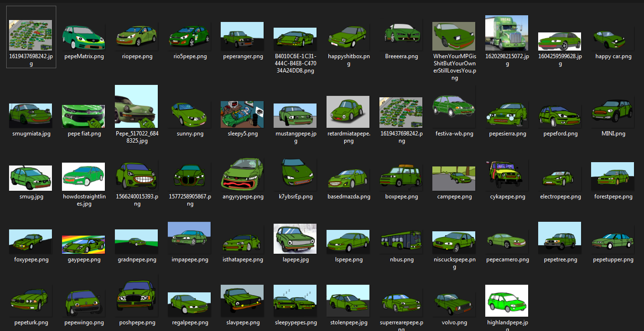Click the foxypepe.png thumbnail
Image resolution: width=644 pixels, height=331 pixels.
[x=31, y=241]
